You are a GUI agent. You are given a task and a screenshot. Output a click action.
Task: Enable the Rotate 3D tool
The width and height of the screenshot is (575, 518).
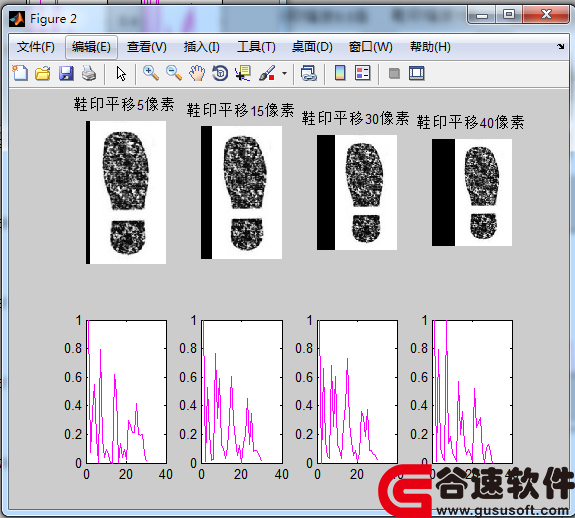(220, 73)
